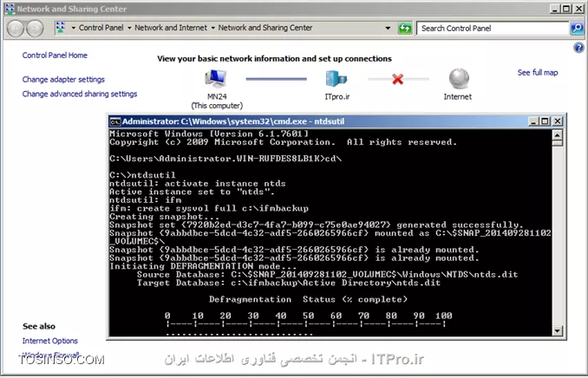Click the 'ITpro.ir' network label
The height and width of the screenshot is (378, 588).
click(337, 96)
